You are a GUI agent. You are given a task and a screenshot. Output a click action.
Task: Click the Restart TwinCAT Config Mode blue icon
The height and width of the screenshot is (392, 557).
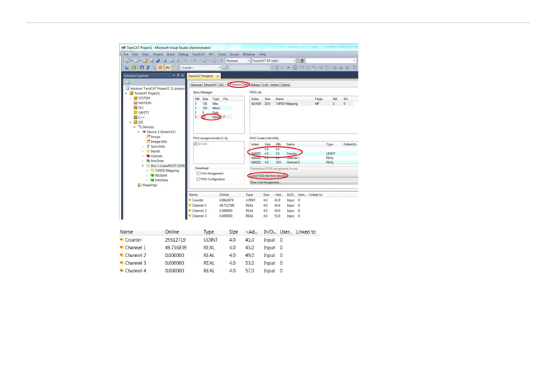(142, 67)
